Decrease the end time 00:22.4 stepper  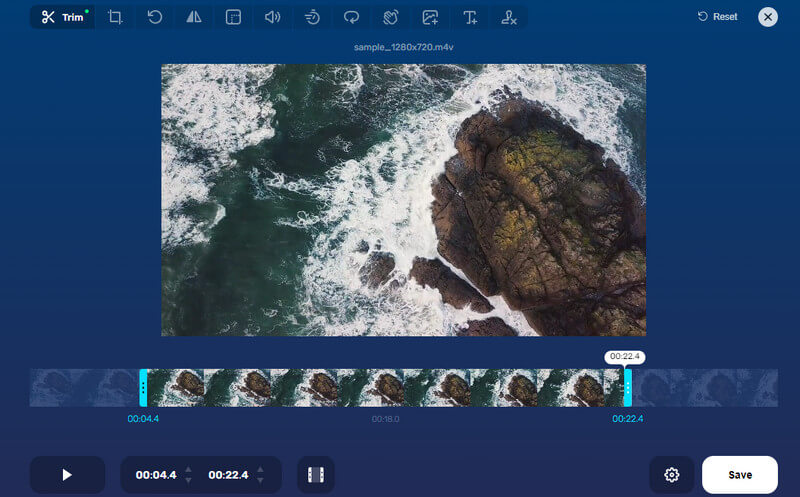click(x=261, y=481)
